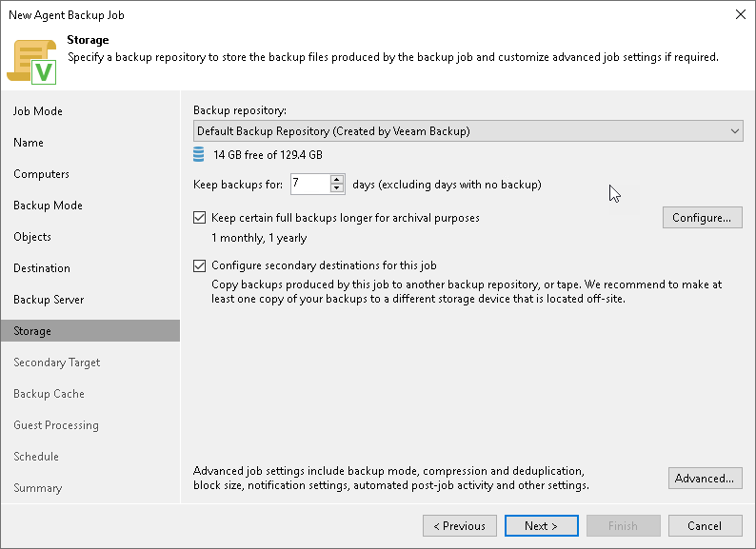This screenshot has height=549, width=756.
Task: Click the '14 GB free of 129.4 GB' text
Action: pyautogui.click(x=269, y=155)
